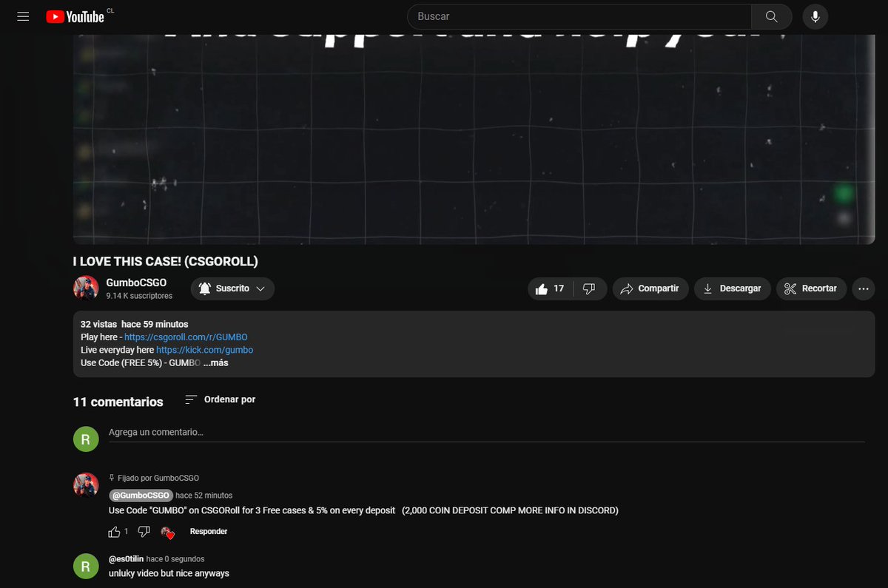Click Agrega un comentario field
The height and width of the screenshot is (588, 888).
(x=487, y=432)
